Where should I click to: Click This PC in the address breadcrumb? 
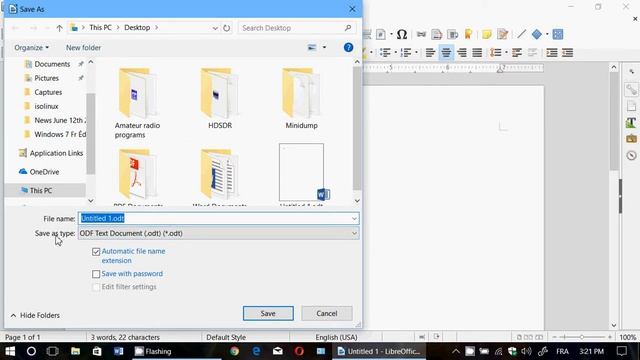(x=100, y=27)
